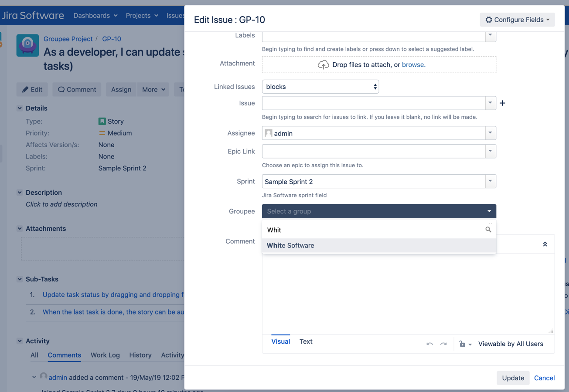Open the Dashboards menu

[95, 15]
